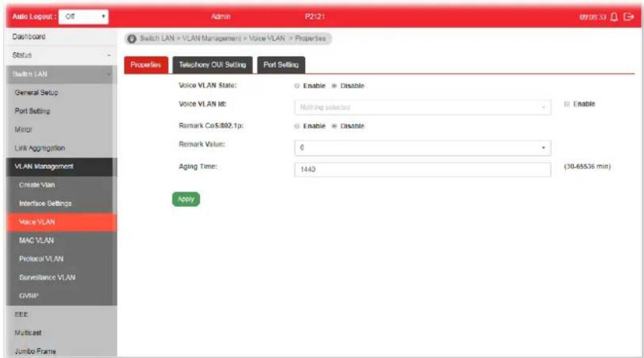Click the breadcrumb circle icon
Screen dimensions: 644x358
pyautogui.click(x=132, y=39)
